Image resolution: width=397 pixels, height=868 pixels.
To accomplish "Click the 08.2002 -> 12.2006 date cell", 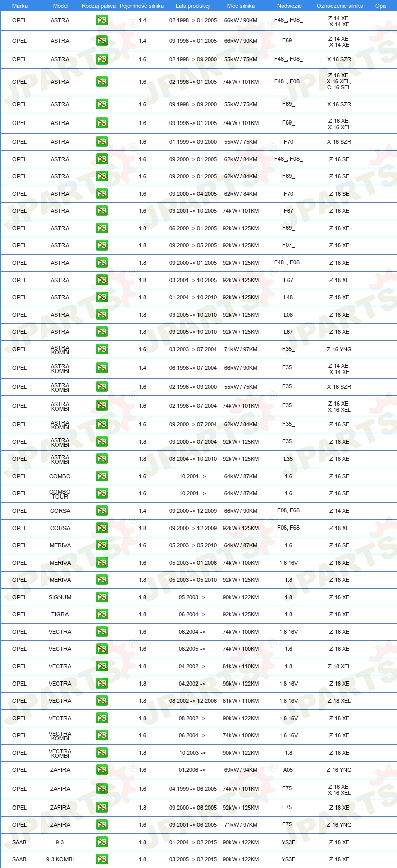I will tap(193, 701).
